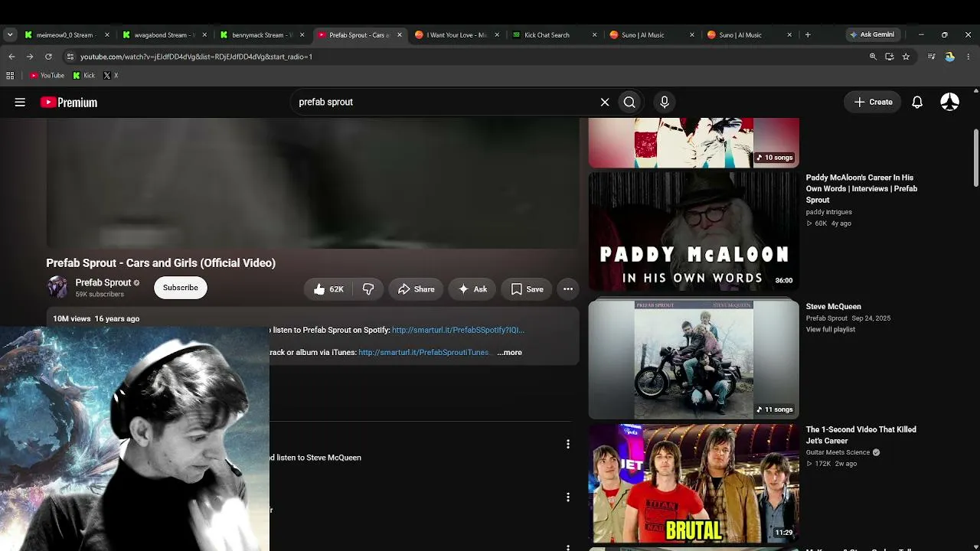The image size is (980, 551).
Task: Visit the Guitar Meets Science channel
Action: click(x=838, y=452)
